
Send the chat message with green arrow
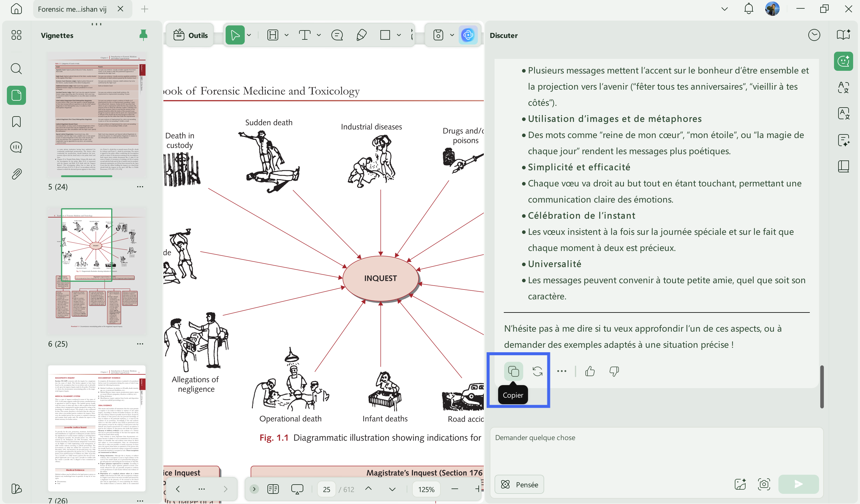pos(798,484)
